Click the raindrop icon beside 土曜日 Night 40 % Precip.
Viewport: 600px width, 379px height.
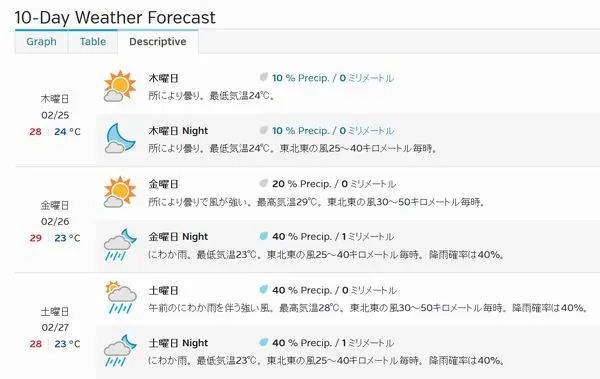coord(263,342)
